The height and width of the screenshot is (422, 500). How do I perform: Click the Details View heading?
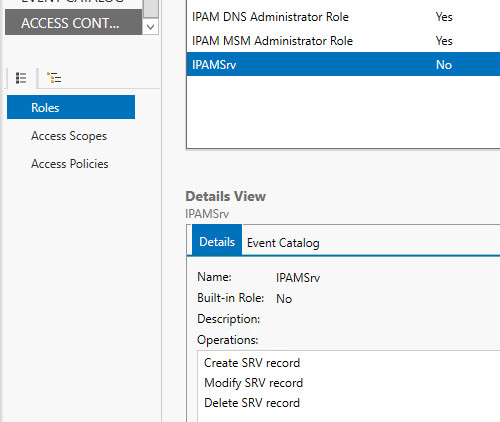pos(225,196)
